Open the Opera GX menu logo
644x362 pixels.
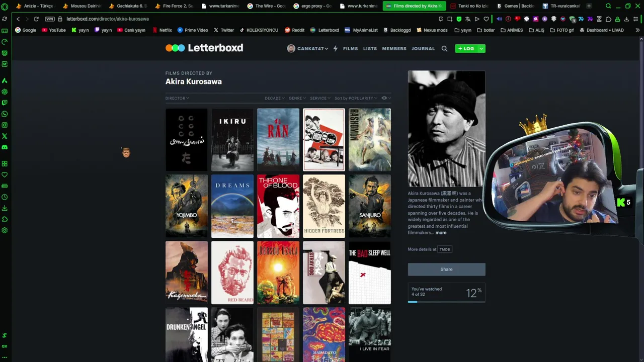point(5,6)
